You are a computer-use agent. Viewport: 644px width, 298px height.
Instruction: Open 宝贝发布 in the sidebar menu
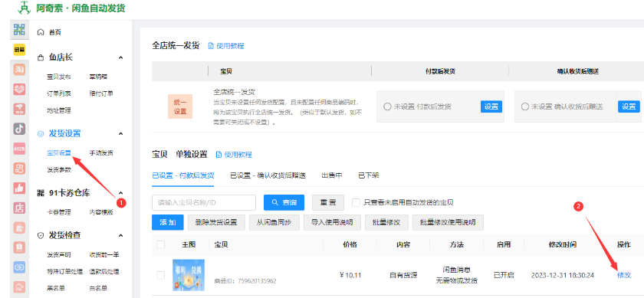pos(59,77)
